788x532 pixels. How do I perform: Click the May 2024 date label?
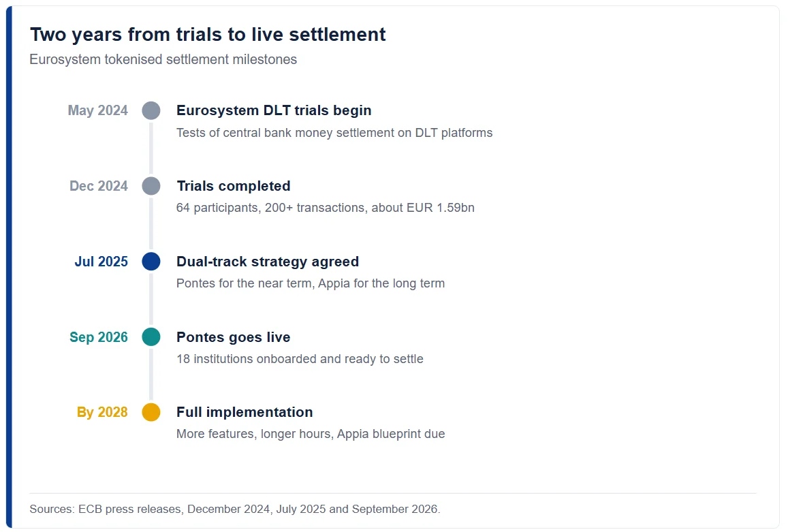pyautogui.click(x=97, y=110)
